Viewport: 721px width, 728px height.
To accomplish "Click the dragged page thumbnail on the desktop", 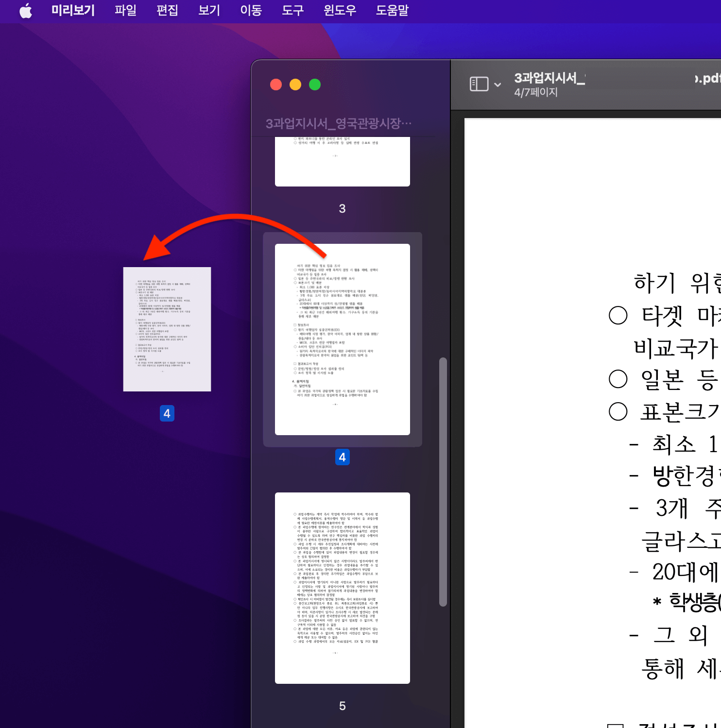I will [x=167, y=329].
